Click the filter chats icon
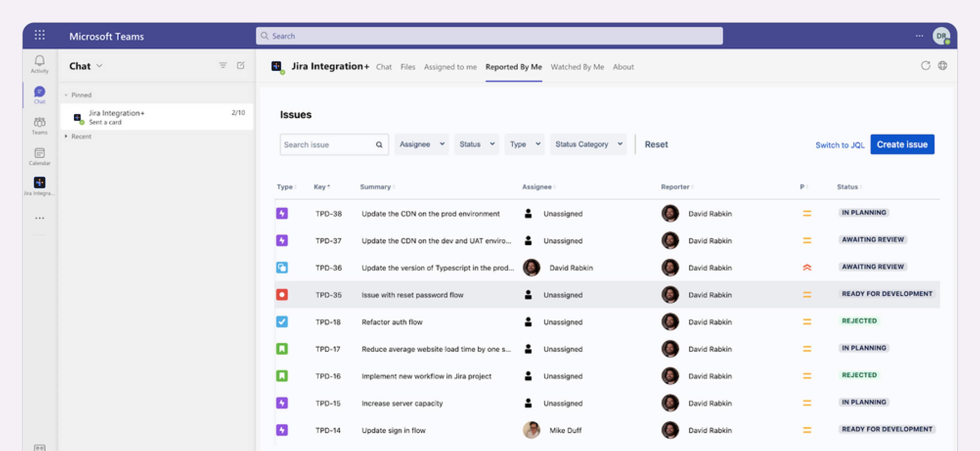980x451 pixels. tap(223, 66)
